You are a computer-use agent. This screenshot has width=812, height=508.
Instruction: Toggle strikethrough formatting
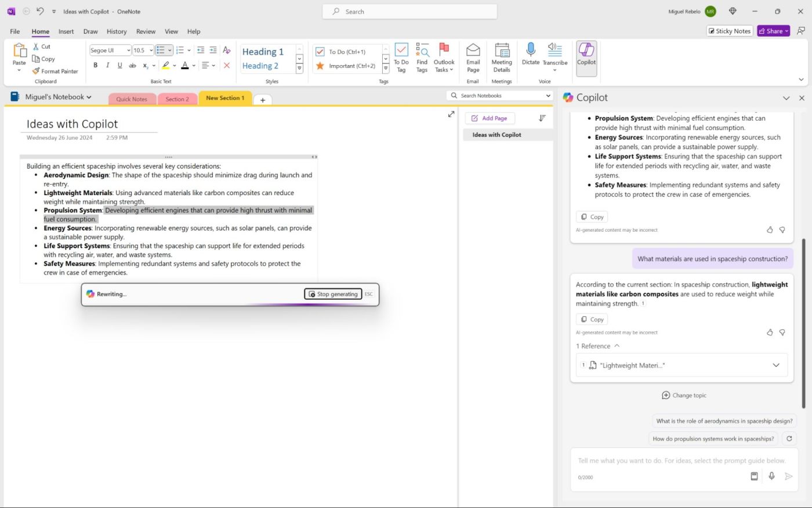coord(132,66)
